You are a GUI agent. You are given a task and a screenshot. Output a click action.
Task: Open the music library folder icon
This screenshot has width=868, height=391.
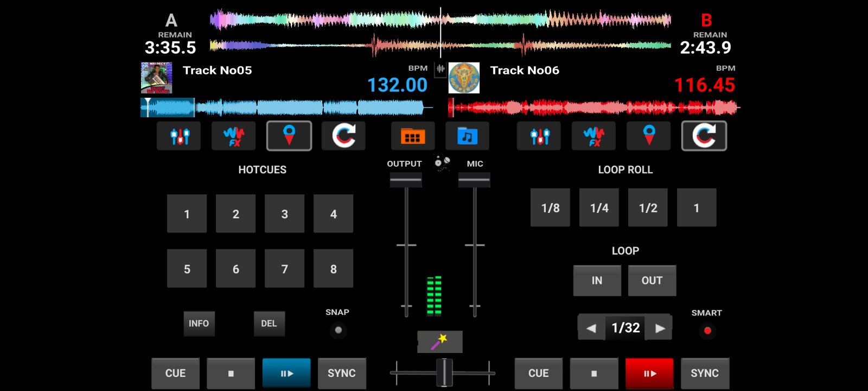(467, 136)
